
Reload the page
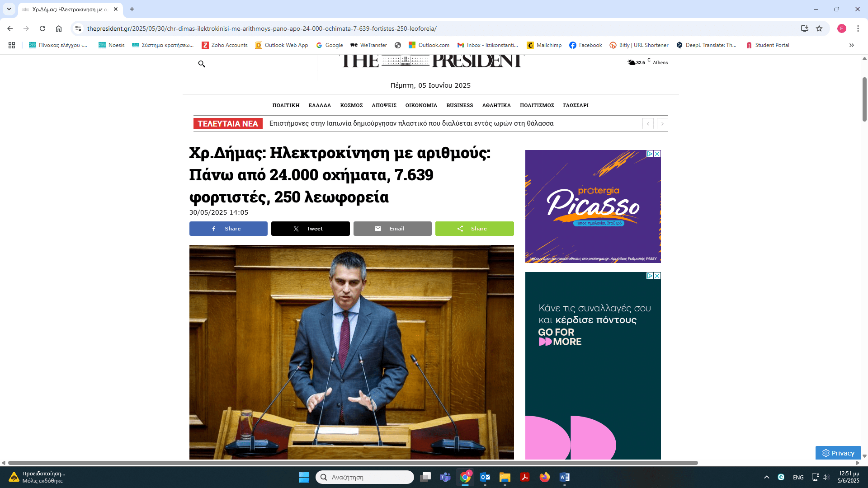point(42,28)
